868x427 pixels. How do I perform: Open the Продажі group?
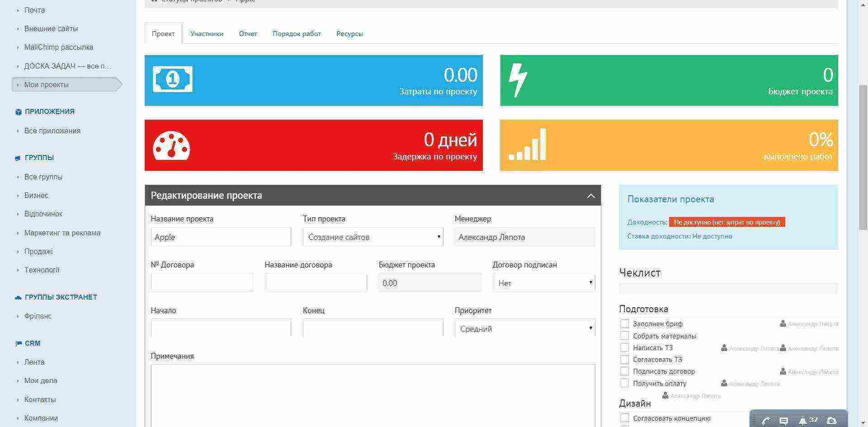tap(38, 251)
